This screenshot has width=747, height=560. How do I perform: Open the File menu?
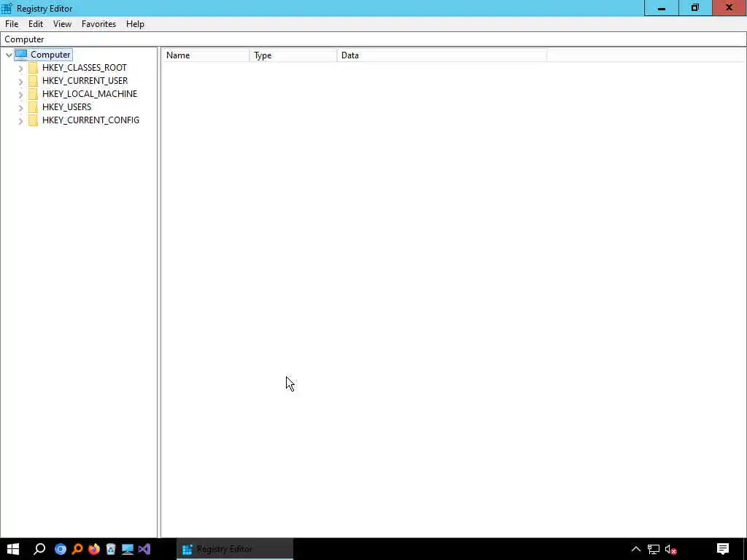12,24
